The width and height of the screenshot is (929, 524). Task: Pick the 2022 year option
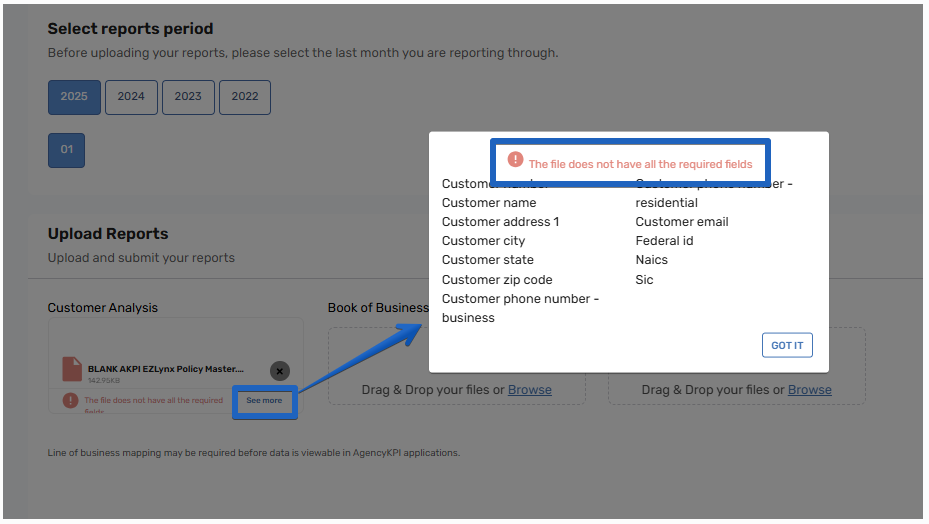(x=245, y=97)
